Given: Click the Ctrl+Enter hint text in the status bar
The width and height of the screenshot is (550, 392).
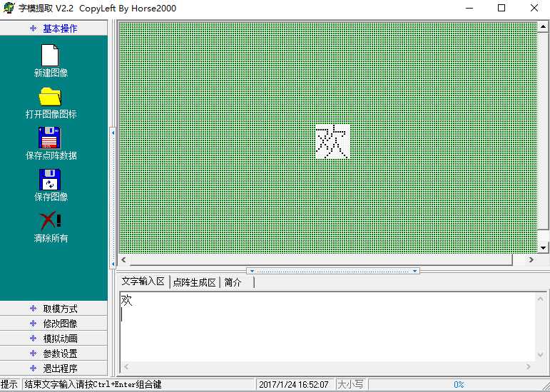Looking at the screenshot, I should pos(93,384).
